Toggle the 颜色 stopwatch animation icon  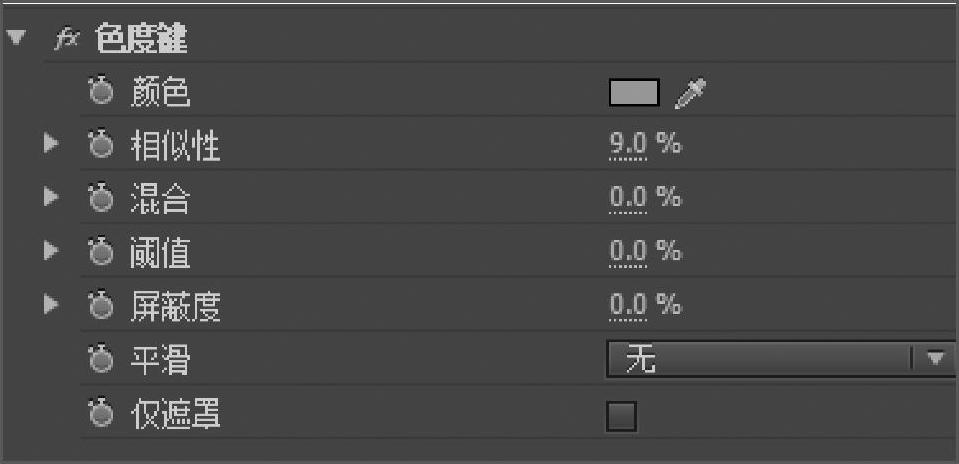pos(100,93)
